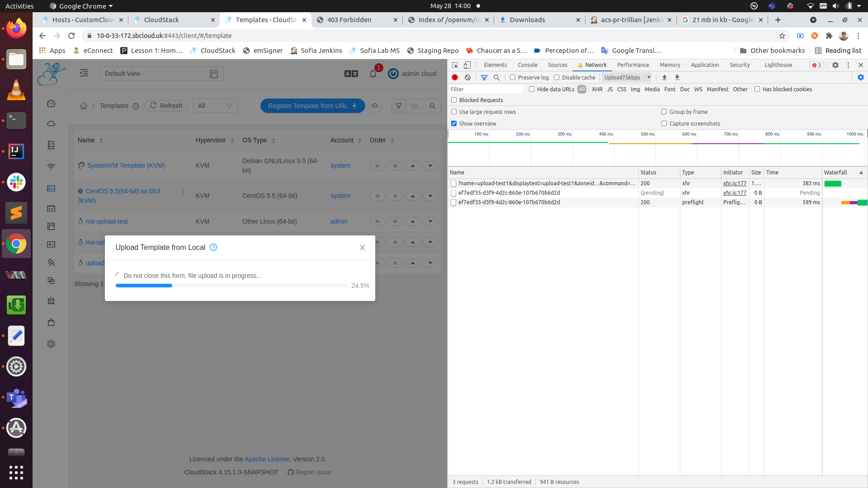Uncheck the Show overview checkbox
Screen dimensions: 868x488
454,123
